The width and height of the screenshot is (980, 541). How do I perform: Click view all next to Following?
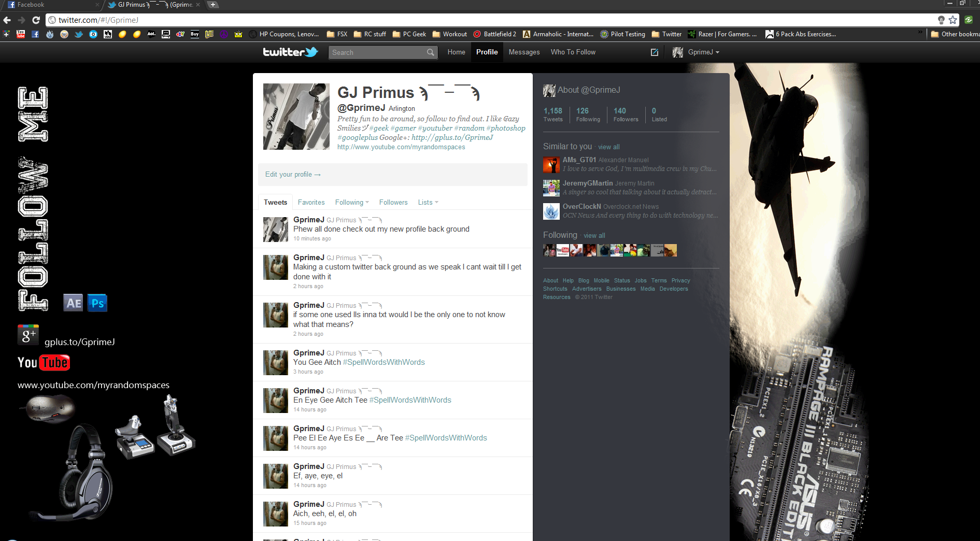pos(594,236)
